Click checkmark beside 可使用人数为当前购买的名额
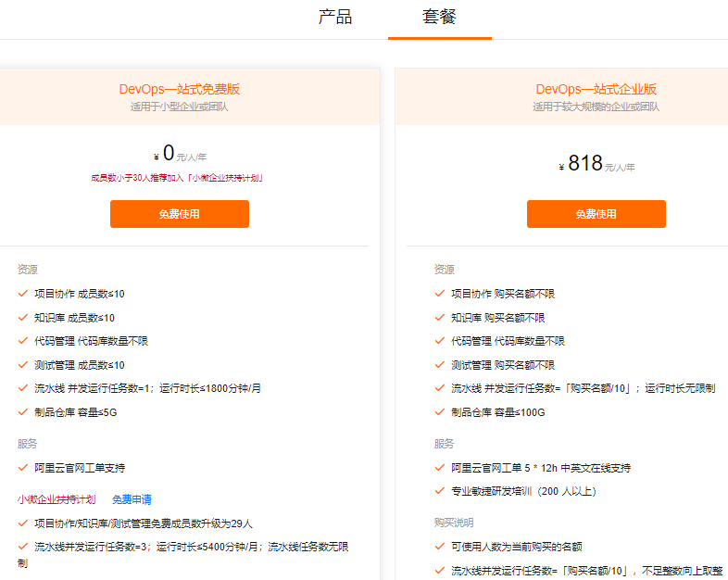728x580 pixels. (440, 547)
